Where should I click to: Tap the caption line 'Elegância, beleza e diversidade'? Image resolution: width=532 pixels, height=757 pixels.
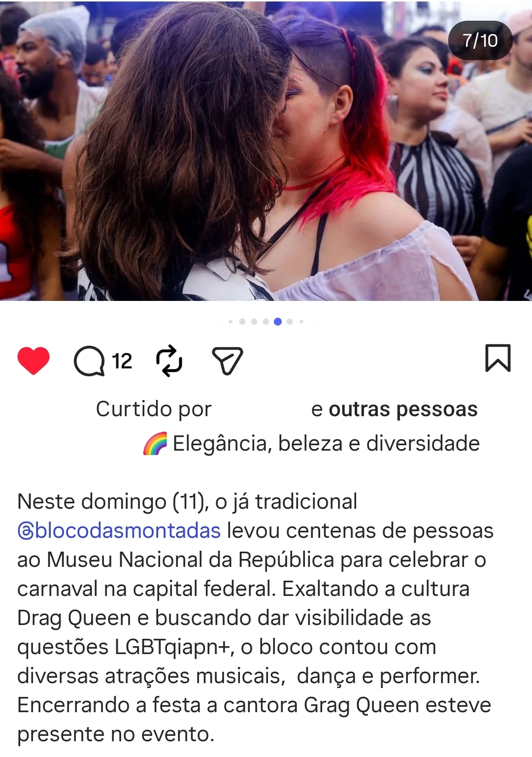point(326,443)
